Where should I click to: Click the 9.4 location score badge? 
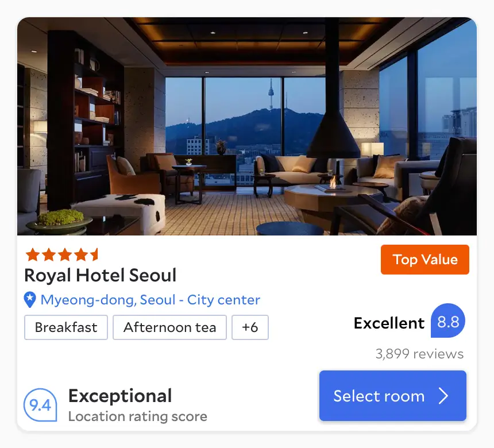[40, 405]
